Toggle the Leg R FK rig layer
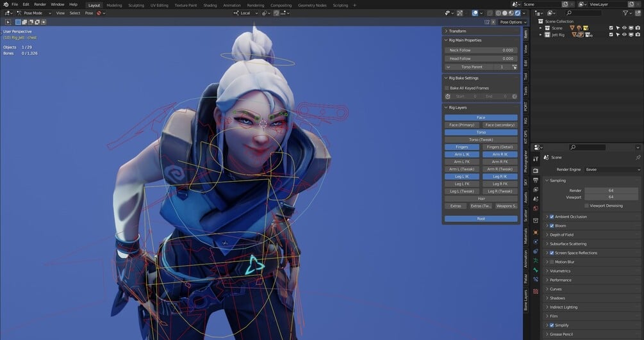 pyautogui.click(x=500, y=184)
